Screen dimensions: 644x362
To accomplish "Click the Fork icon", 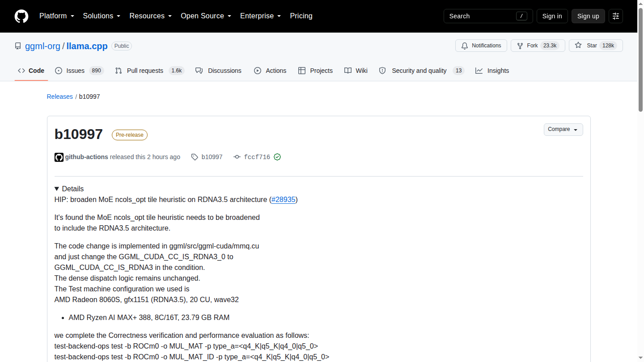I will [520, 46].
